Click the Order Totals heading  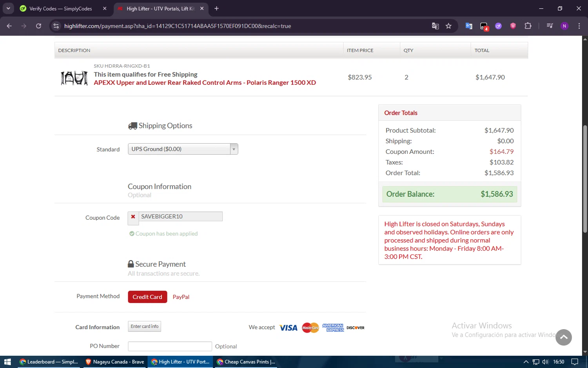(401, 113)
